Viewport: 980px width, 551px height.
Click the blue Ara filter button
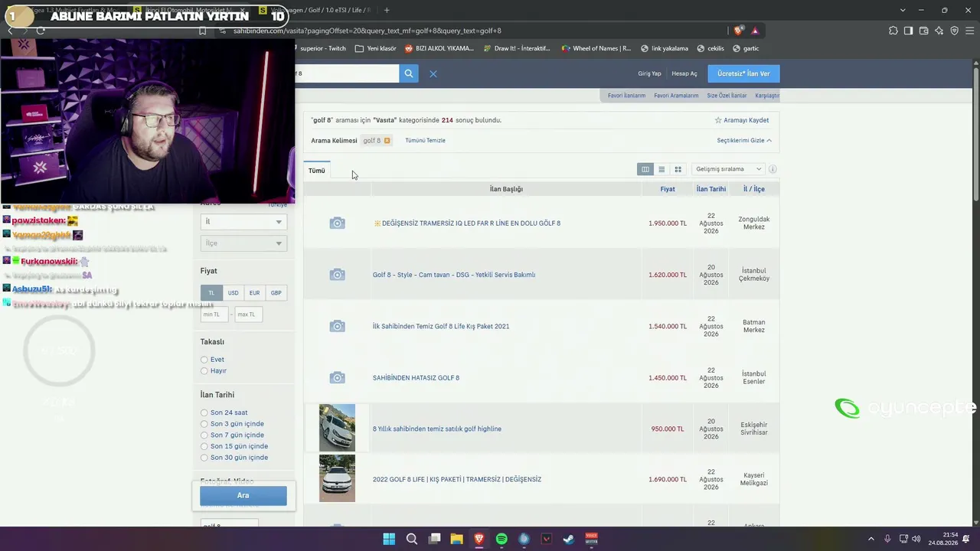pos(243,496)
